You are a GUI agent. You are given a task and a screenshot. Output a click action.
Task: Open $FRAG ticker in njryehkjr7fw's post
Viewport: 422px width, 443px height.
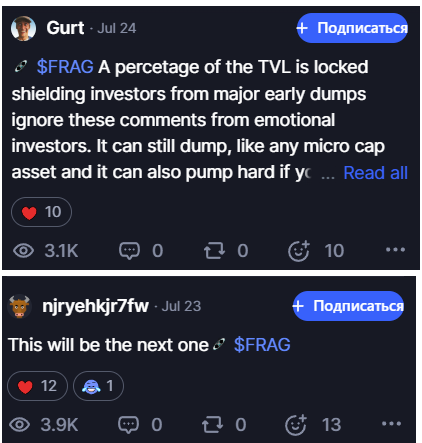262,345
